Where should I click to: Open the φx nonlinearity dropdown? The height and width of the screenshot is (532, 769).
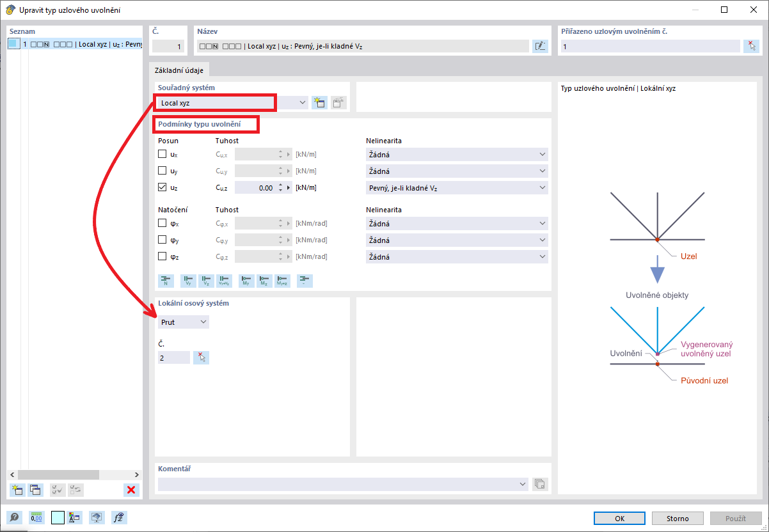click(457, 223)
